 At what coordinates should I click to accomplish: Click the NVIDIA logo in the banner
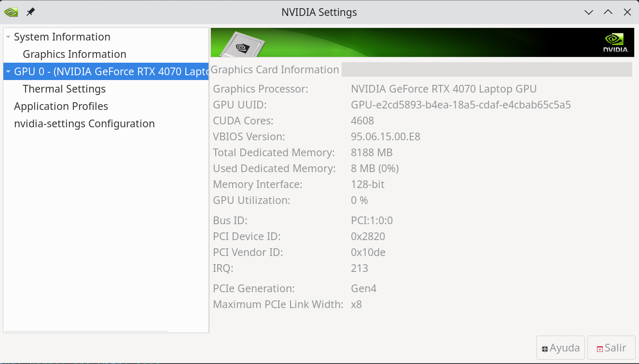tap(616, 42)
